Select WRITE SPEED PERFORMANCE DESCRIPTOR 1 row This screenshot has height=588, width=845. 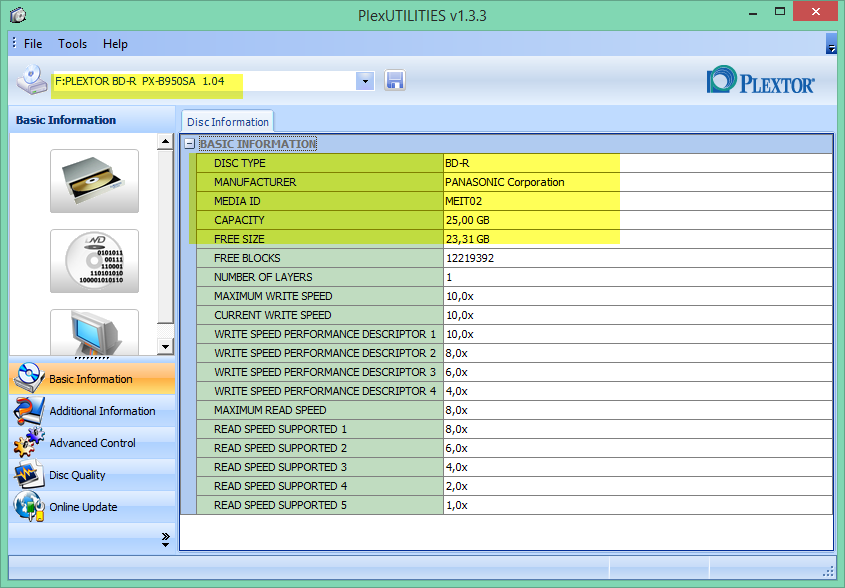click(x=515, y=334)
